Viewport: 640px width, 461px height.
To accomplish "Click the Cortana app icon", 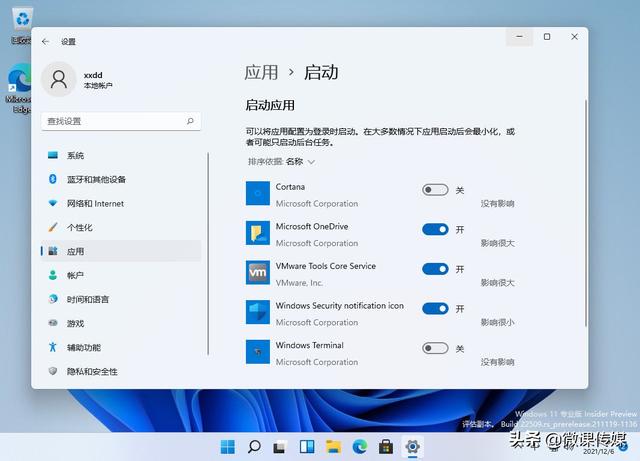I will pyautogui.click(x=258, y=194).
